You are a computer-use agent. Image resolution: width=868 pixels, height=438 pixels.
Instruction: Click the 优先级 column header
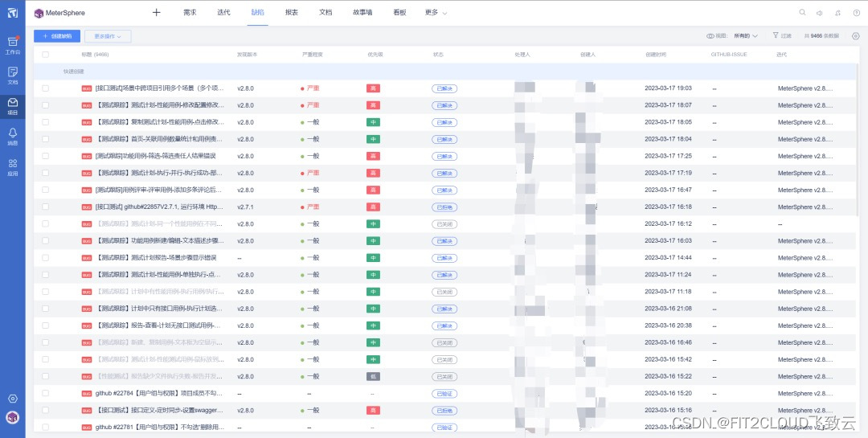[x=375, y=55]
